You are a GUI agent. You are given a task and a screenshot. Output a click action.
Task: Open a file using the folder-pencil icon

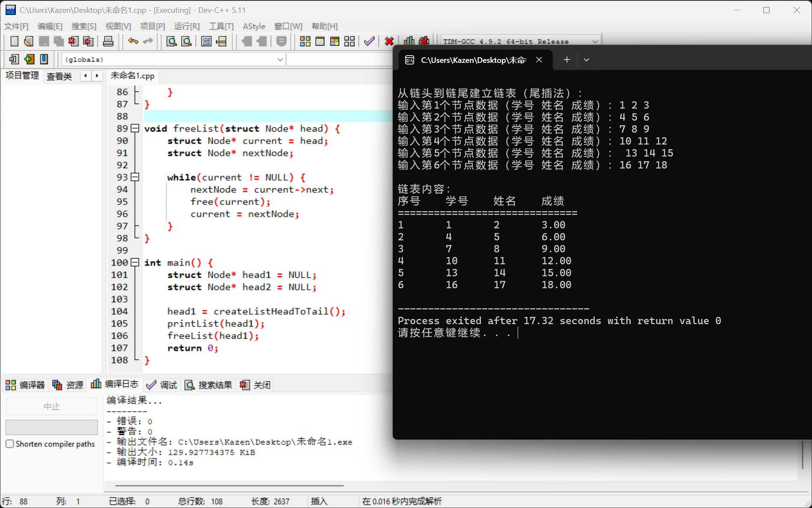coord(28,41)
